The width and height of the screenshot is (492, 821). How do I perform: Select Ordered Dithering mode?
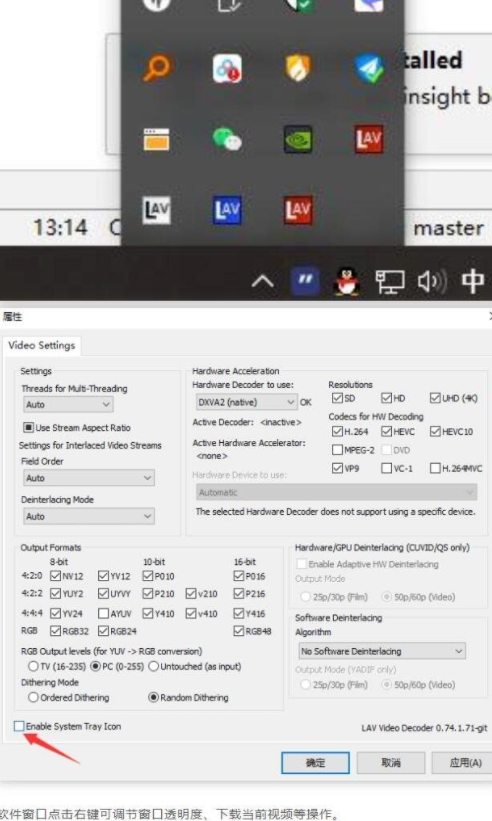coord(33,697)
